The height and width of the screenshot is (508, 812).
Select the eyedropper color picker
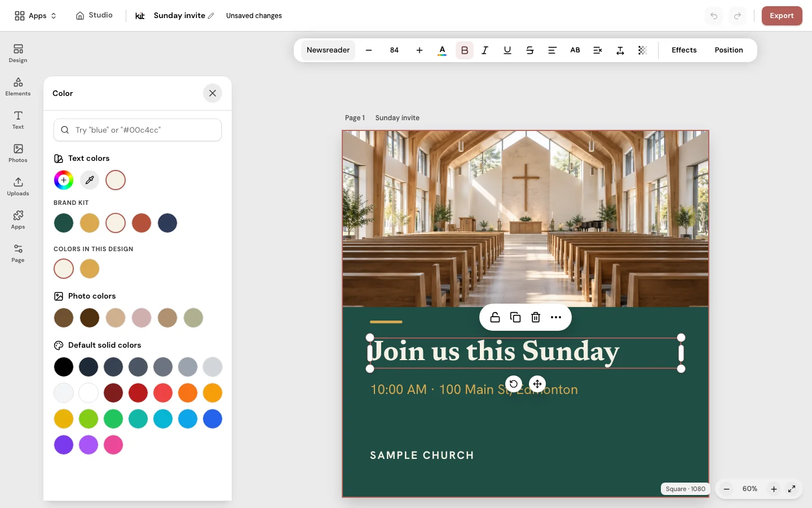(90, 180)
